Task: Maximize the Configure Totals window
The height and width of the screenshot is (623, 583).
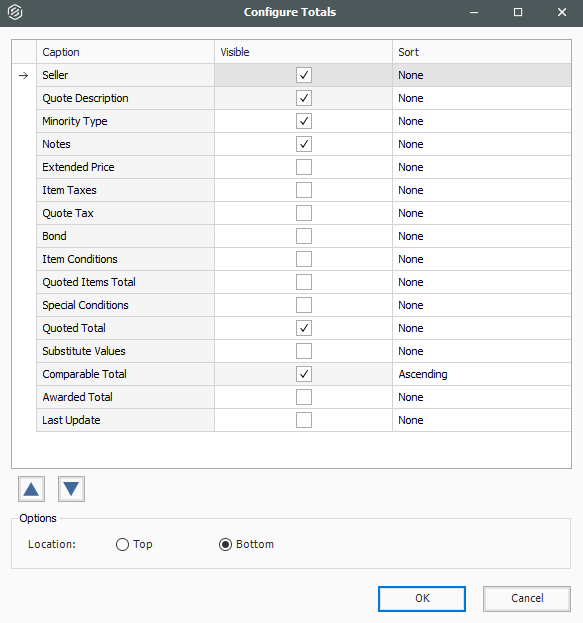Action: (518, 12)
